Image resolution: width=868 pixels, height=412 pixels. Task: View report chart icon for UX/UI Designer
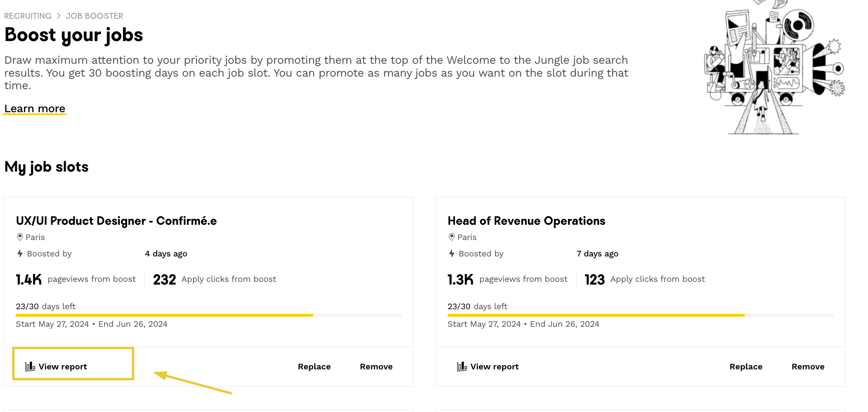[x=30, y=367]
